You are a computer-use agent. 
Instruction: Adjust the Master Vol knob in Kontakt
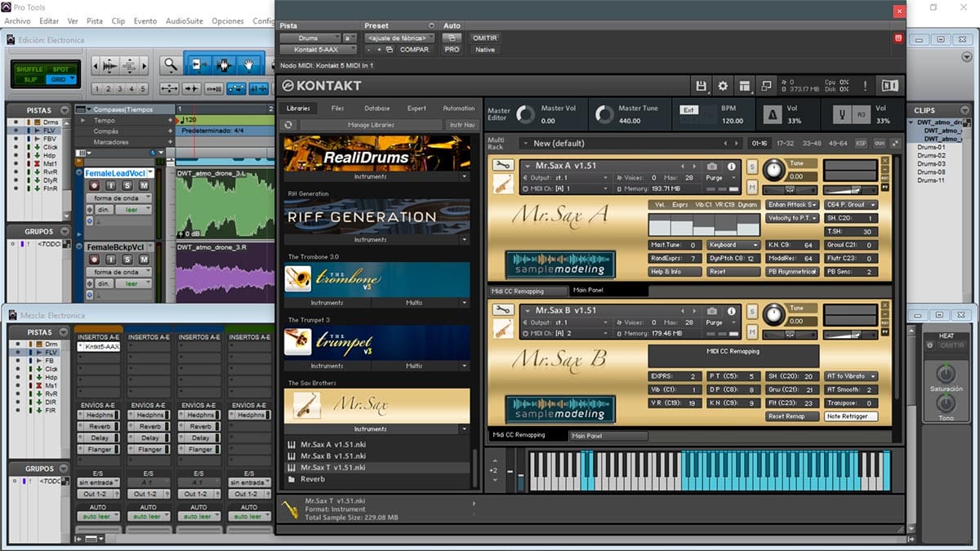coord(525,114)
